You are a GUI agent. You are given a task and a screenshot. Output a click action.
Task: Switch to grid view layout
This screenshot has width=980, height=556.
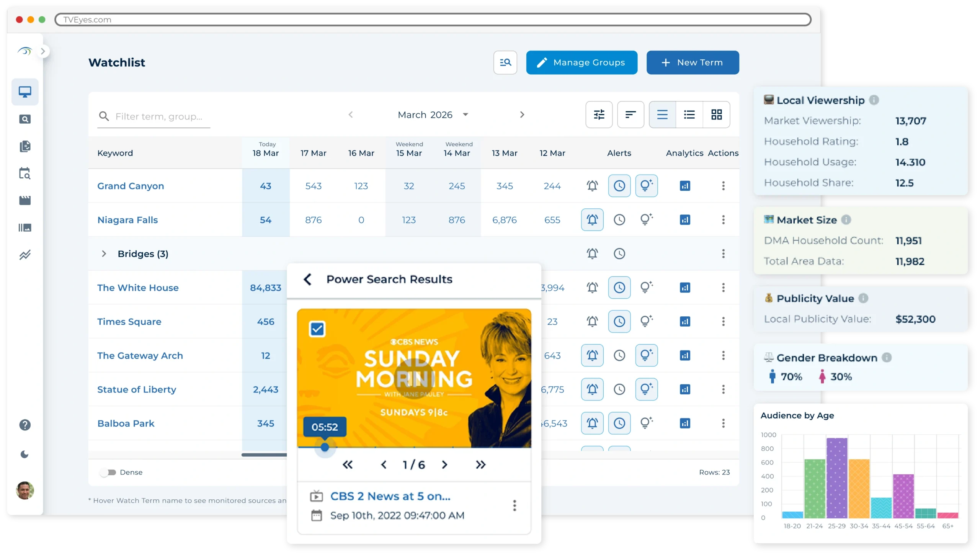tap(716, 114)
